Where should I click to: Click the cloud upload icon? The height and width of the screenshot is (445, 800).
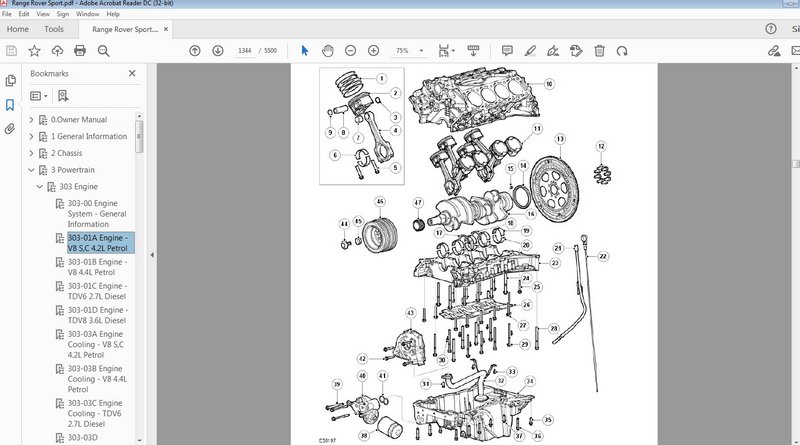(57, 51)
